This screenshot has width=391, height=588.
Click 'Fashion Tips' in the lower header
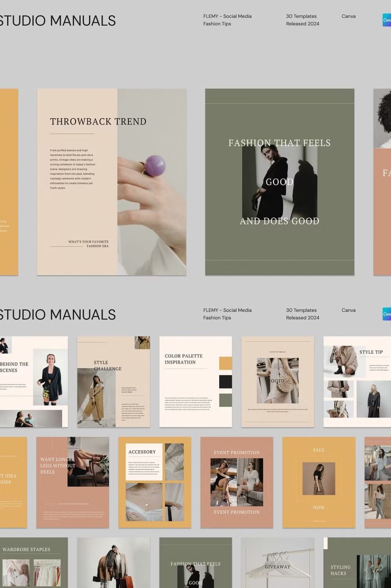pos(217,318)
